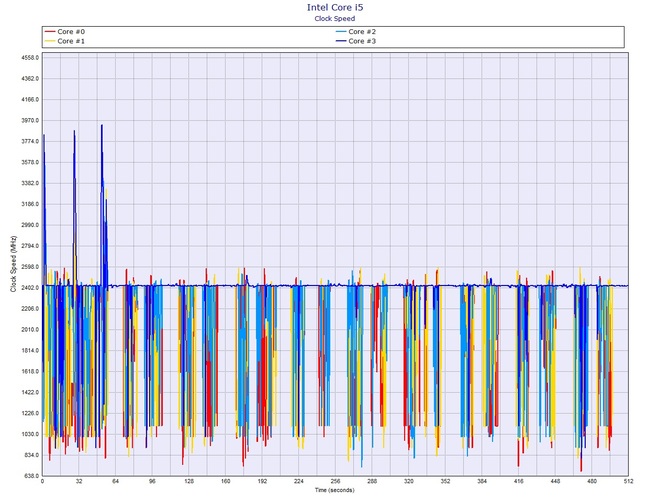The image size is (670, 502).
Task: Click the Intel Core i5 chart title
Action: (335, 7)
